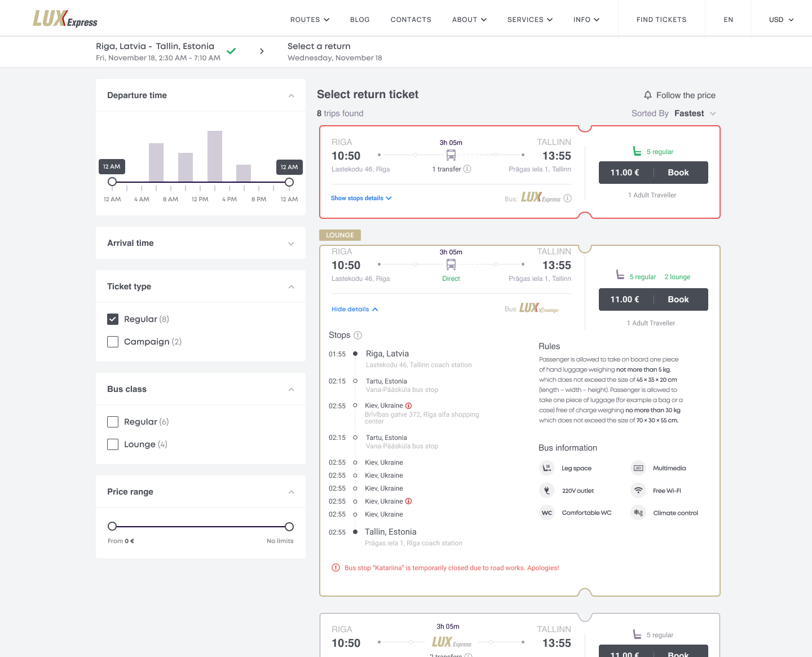Click the tallest bar in departure time histogram
This screenshot has height=657, width=812.
click(x=215, y=156)
